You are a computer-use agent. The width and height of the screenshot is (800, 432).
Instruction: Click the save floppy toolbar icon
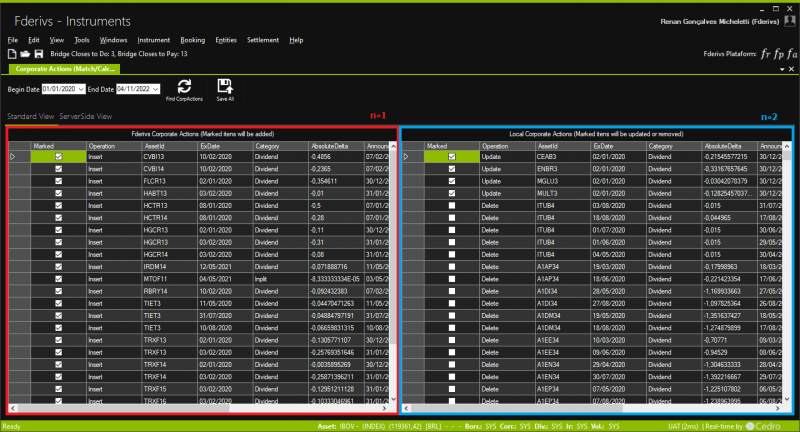click(x=38, y=53)
